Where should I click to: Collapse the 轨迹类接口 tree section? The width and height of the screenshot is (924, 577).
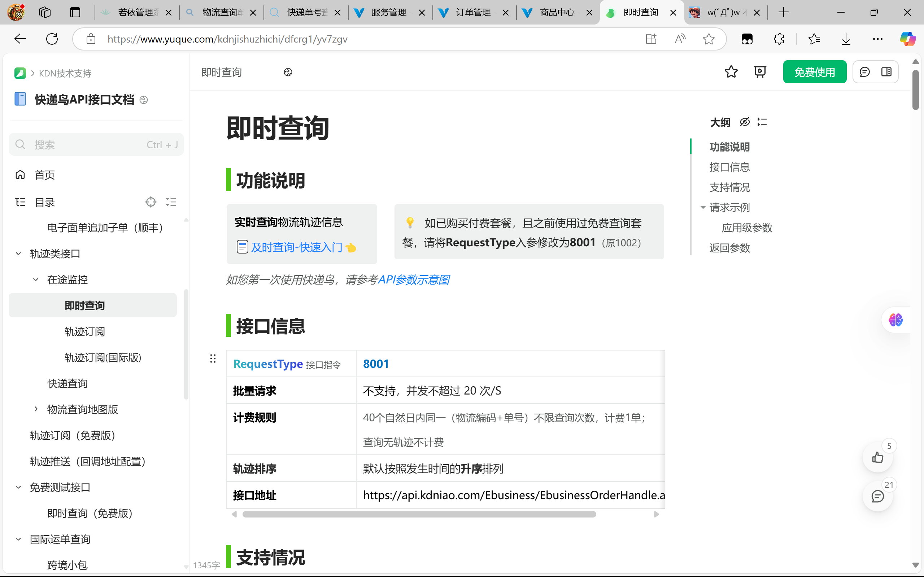tap(18, 254)
